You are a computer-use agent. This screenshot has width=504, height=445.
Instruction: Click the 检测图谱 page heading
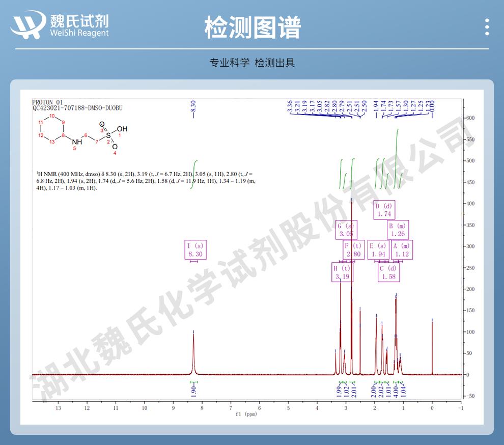252,26
